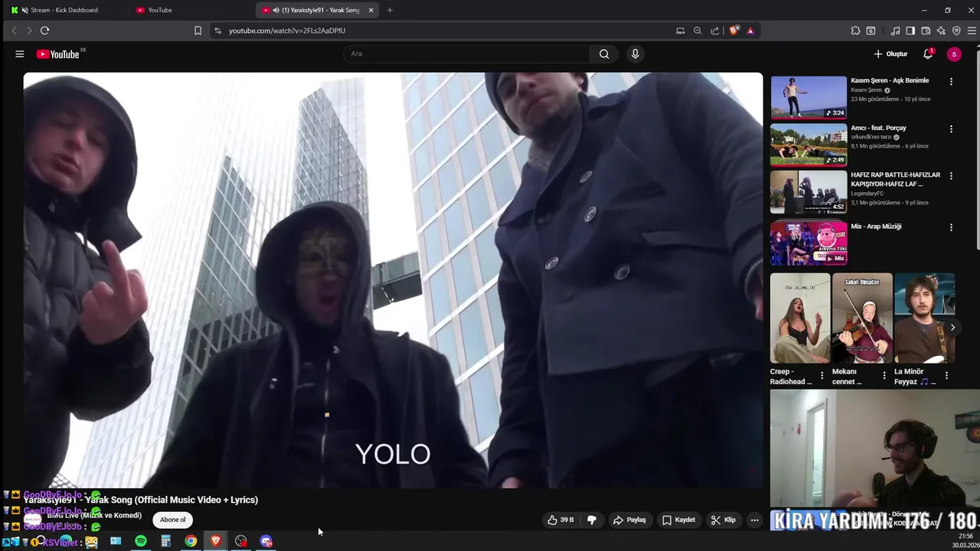Go to the YouTube home logo

(58, 54)
